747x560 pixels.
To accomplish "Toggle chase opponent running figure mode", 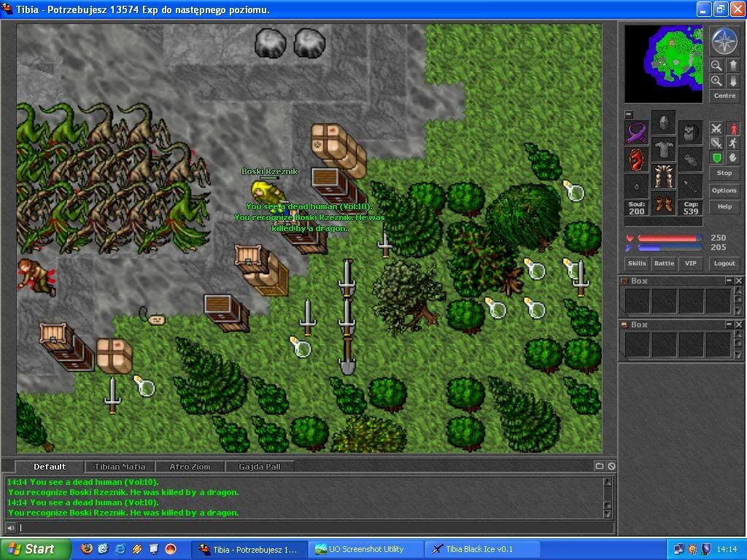I will point(733,143).
